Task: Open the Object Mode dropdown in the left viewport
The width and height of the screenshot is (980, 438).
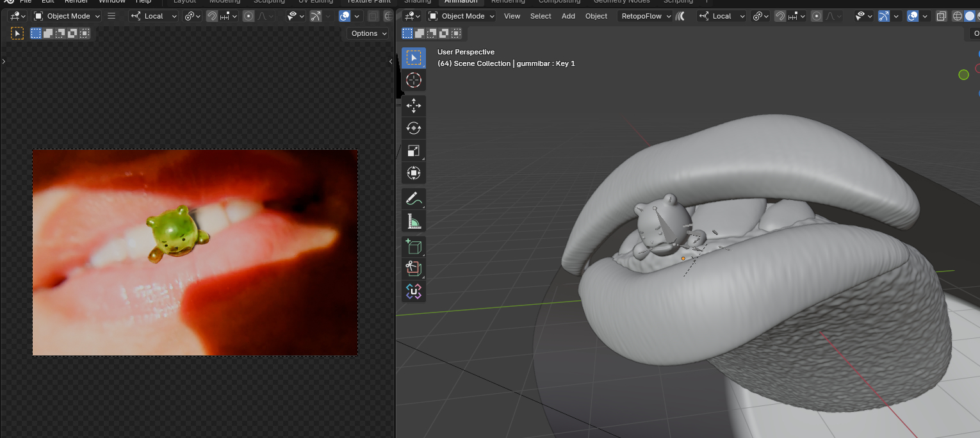Action: (x=67, y=16)
